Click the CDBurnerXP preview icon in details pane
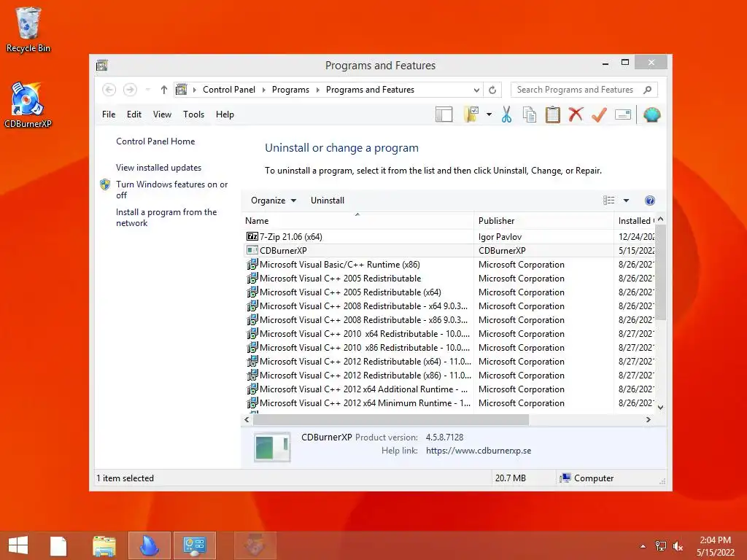Screen dimensions: 747x560 click(x=272, y=447)
